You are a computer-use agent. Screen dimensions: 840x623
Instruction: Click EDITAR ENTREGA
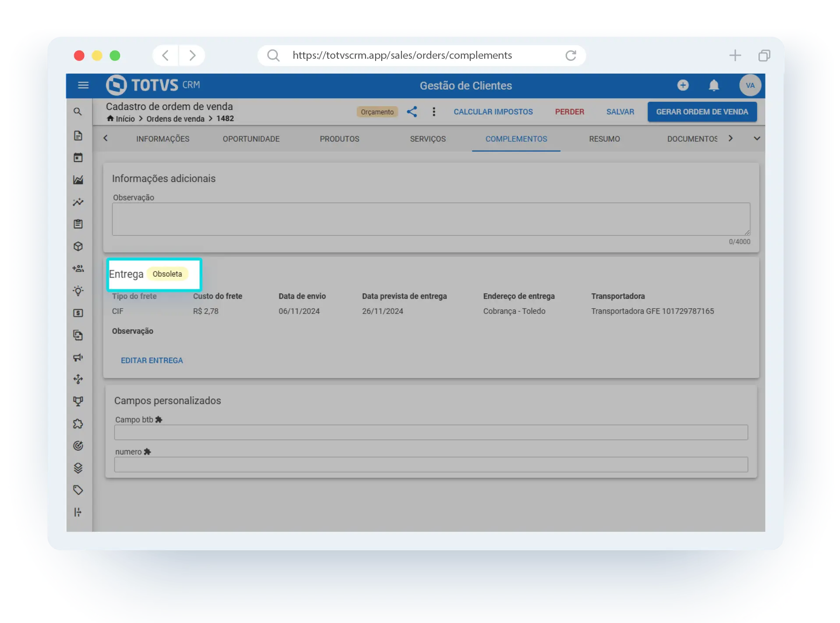point(152,360)
